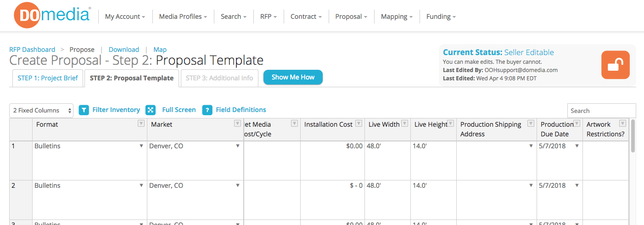
Task: Click the DOmedia logo
Action: 52,16
